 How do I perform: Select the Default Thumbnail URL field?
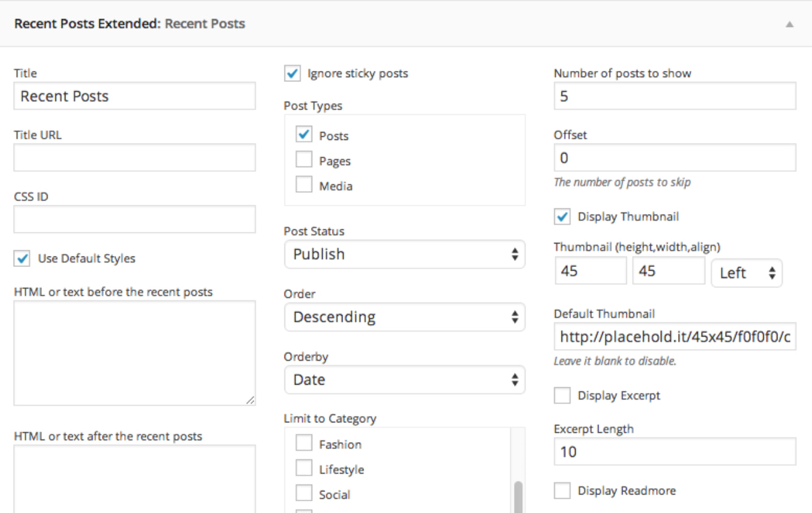pos(674,337)
